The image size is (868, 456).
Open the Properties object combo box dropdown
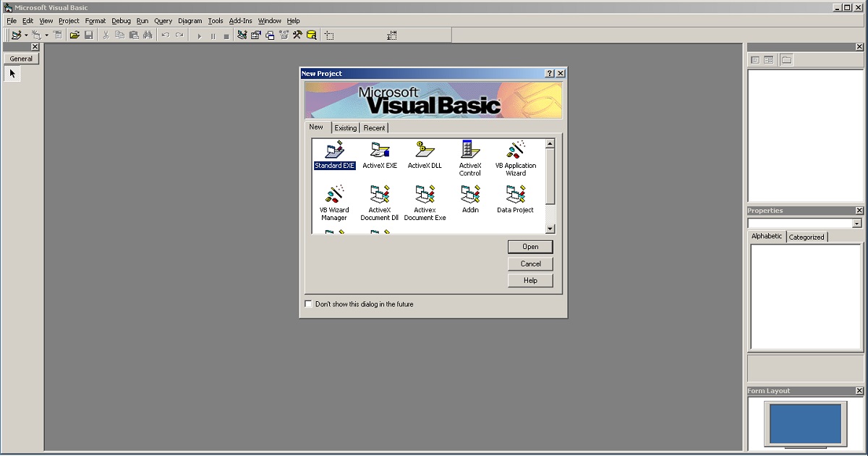857,224
